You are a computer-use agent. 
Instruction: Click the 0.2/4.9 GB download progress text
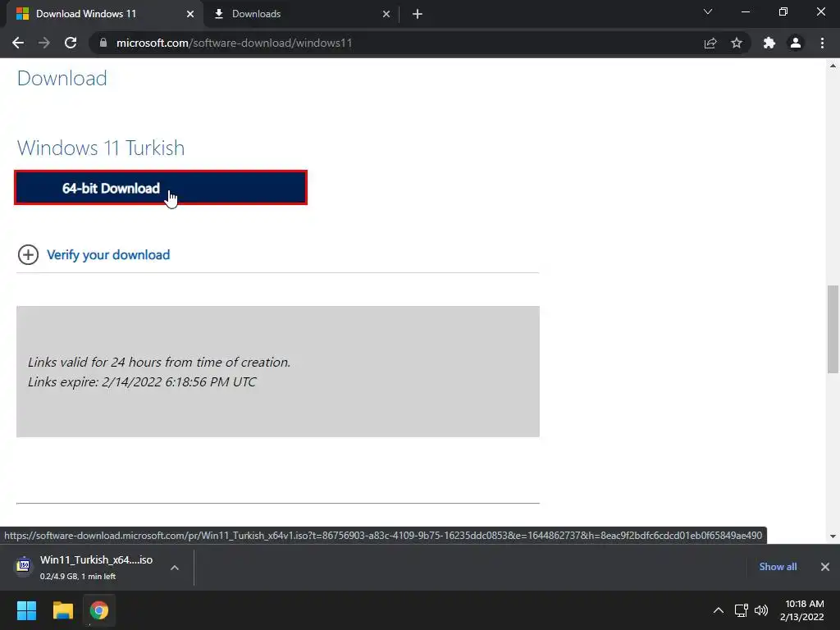point(78,577)
